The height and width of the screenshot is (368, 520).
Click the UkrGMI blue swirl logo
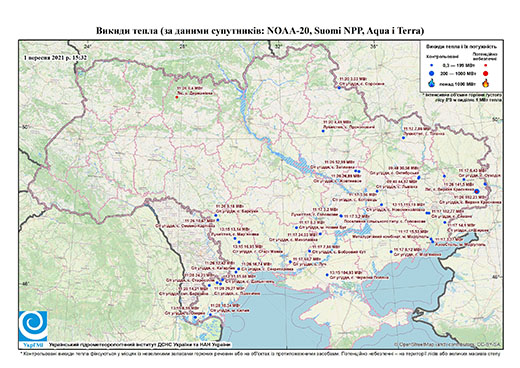pos(33,326)
